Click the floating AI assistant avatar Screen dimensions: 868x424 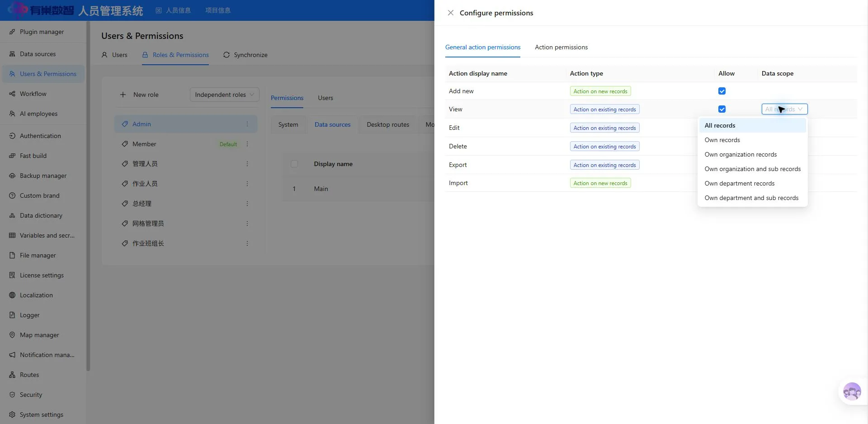(x=852, y=391)
